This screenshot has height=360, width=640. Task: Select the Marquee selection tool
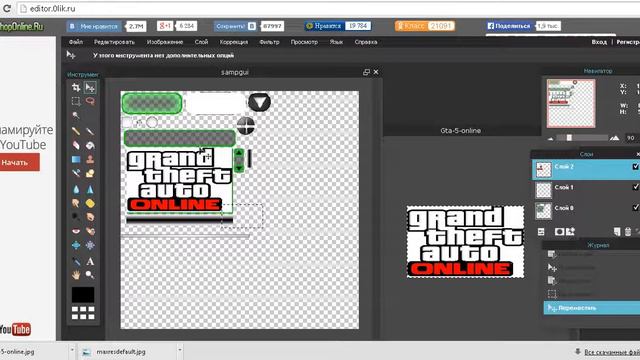point(76,101)
